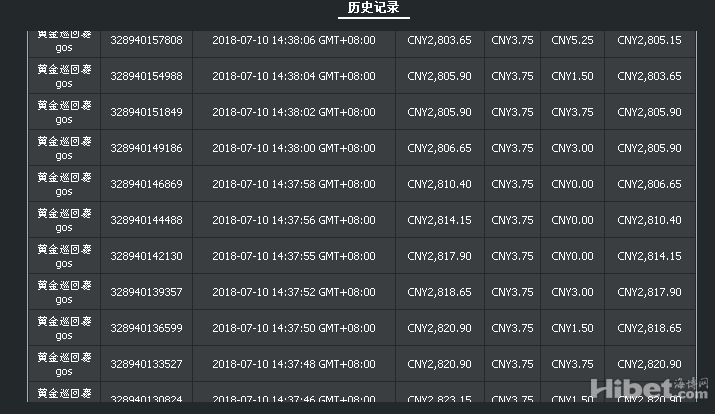Select record 328940149186
The width and height of the screenshot is (715, 414).
click(x=146, y=148)
